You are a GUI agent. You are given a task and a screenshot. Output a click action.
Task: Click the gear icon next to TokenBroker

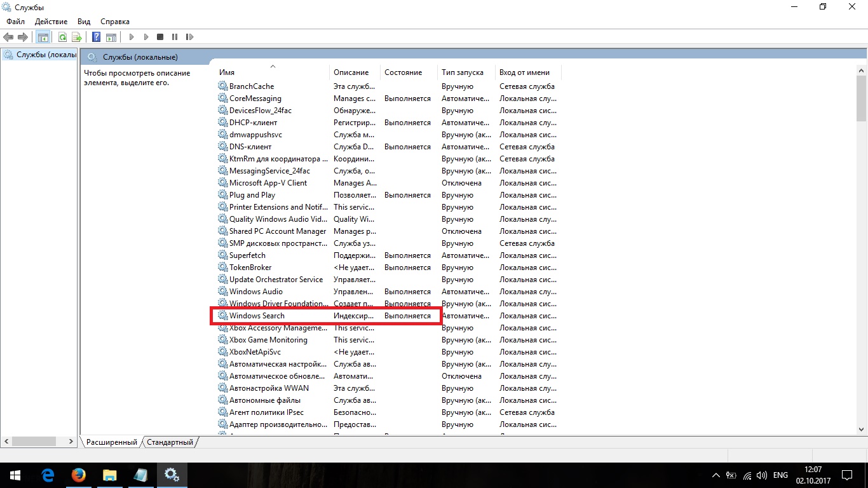coord(222,268)
